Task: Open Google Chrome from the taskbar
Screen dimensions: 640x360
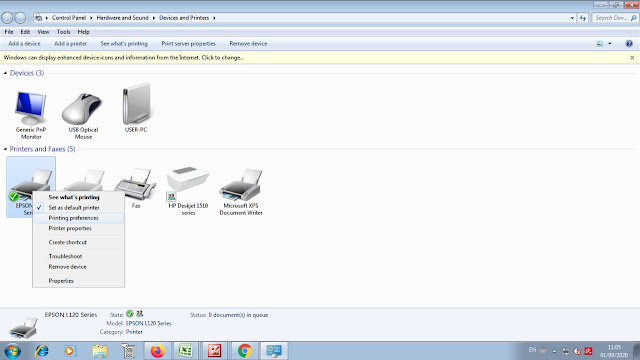Action: tap(244, 351)
